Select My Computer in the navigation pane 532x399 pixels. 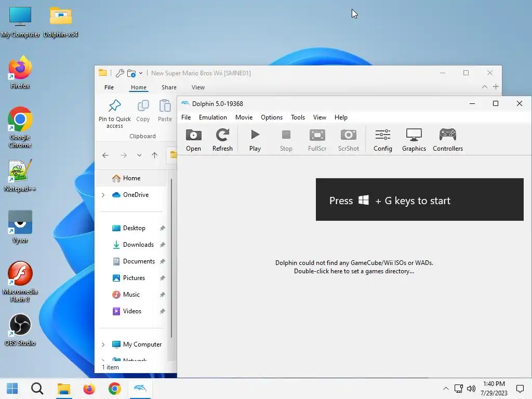(142, 344)
